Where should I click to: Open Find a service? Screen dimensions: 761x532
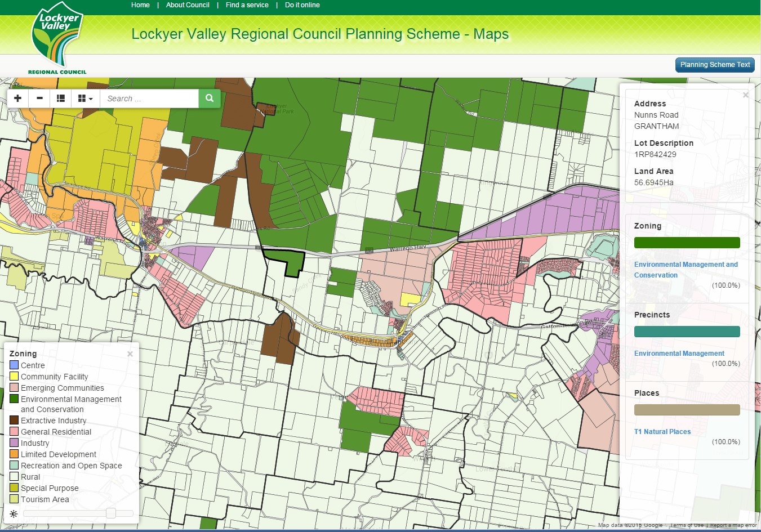[x=247, y=5]
